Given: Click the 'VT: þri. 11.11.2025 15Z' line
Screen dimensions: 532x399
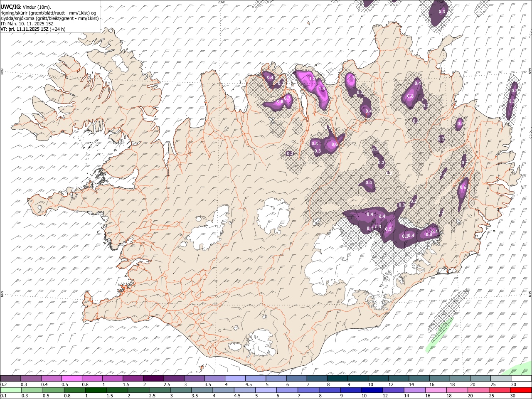Looking at the screenshot, I should pyautogui.click(x=25, y=29).
